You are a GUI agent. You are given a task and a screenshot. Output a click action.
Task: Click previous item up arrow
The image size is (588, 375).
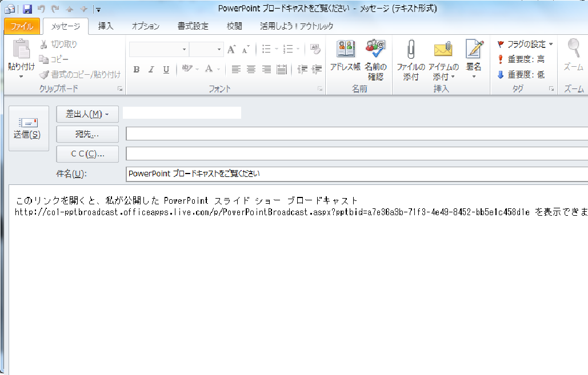[x=69, y=9]
